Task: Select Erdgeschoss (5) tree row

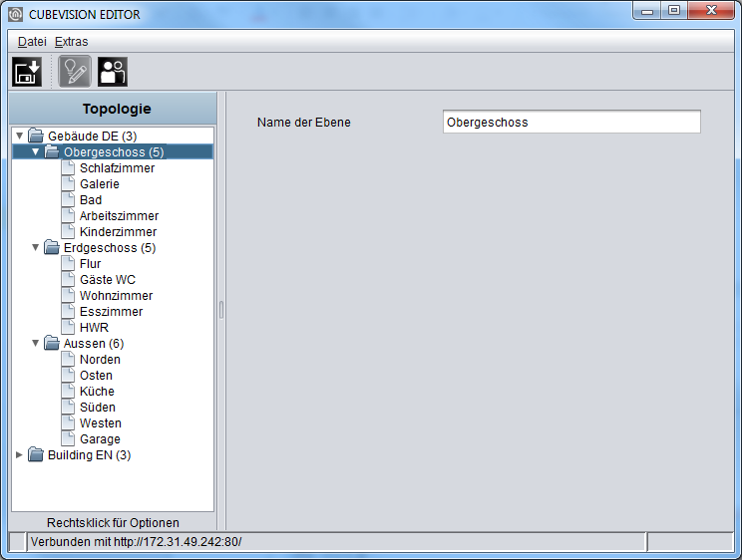Action: click(110, 248)
